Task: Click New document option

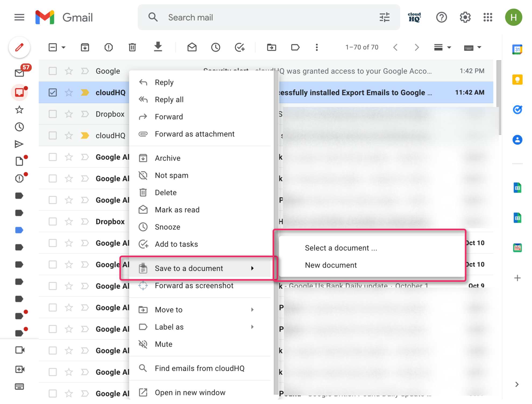Action: [372, 265]
